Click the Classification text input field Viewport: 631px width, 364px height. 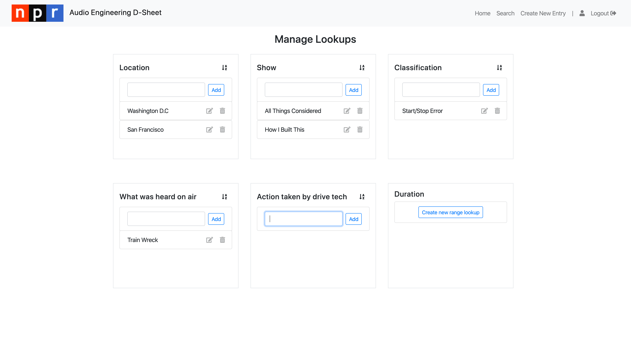[441, 89]
